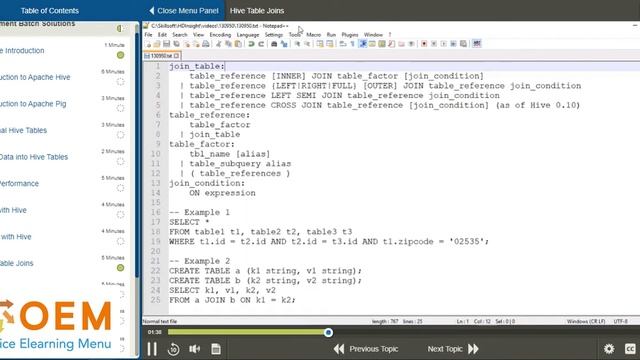Screen dimensions: 640x360
Task: Click the Save file toolbar icon
Action: point(167,44)
